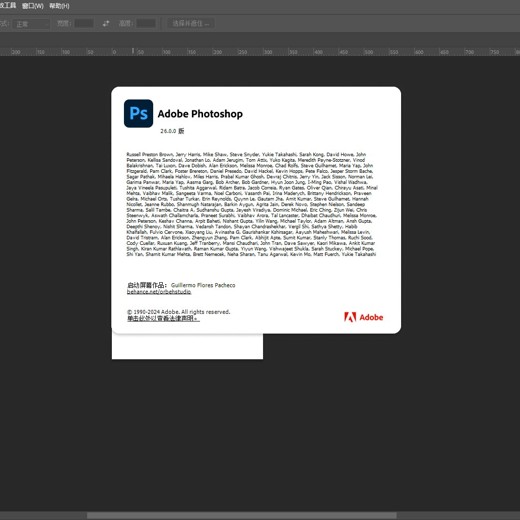Open the legal notices link under the copyright
Image resolution: width=520 pixels, height=520 pixels.
[163, 318]
